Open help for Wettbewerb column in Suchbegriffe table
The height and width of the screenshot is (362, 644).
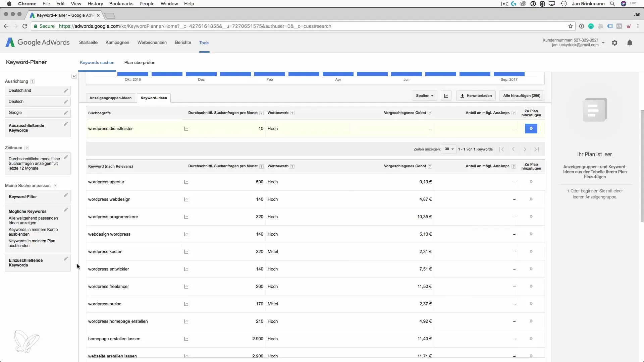[292, 113]
